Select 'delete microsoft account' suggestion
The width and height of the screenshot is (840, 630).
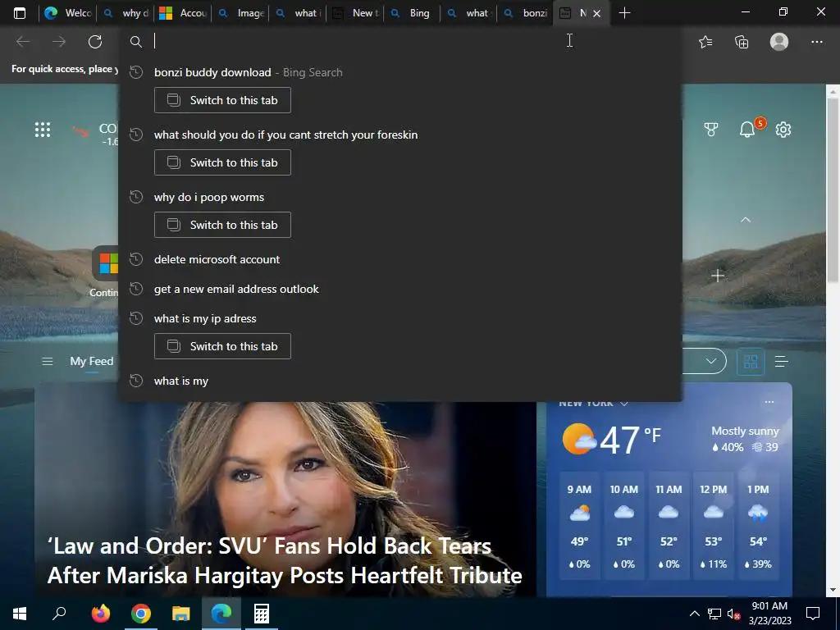point(399,259)
